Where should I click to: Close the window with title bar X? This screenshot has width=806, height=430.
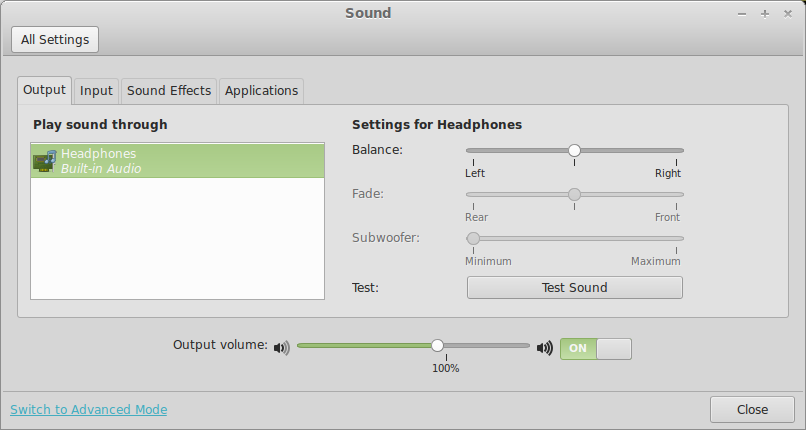(788, 14)
